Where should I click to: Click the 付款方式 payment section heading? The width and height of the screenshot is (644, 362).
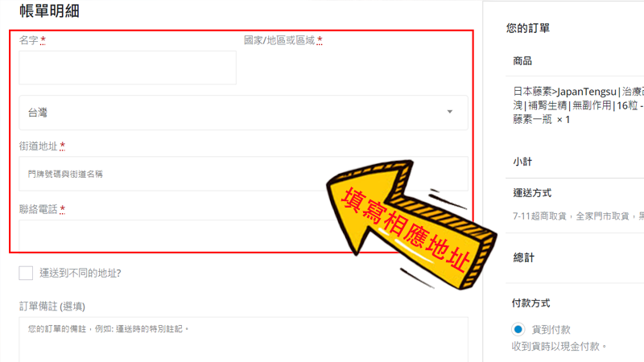click(530, 303)
